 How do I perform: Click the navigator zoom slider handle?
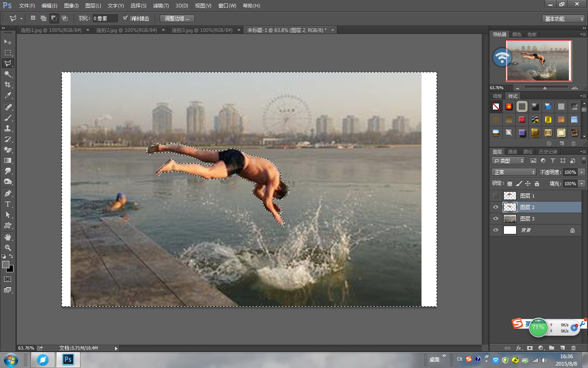545,88
